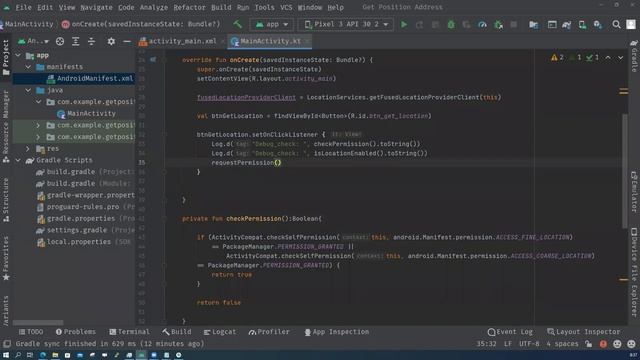Open the App Inspection tool window
The width and height of the screenshot is (640, 360).
pyautogui.click(x=337, y=332)
